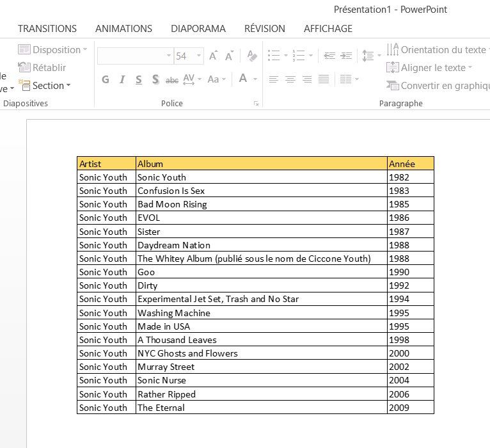Open font name dropdown arrow
This screenshot has width=490, height=448.
pos(169,56)
